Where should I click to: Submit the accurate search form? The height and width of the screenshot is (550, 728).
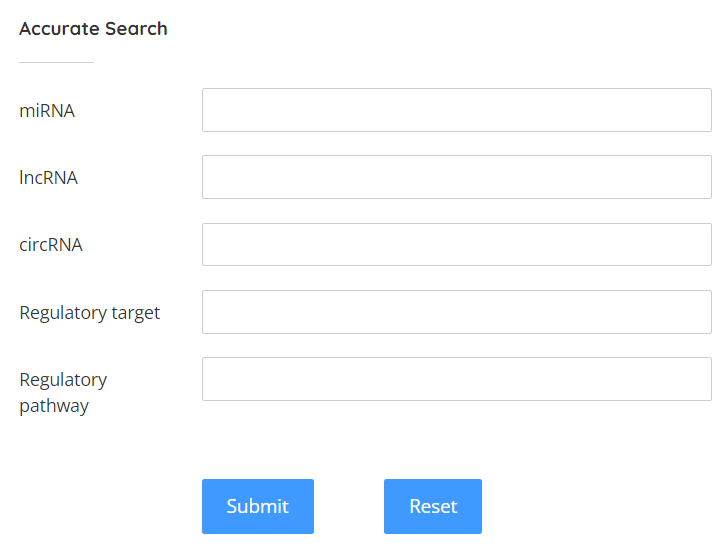[258, 506]
